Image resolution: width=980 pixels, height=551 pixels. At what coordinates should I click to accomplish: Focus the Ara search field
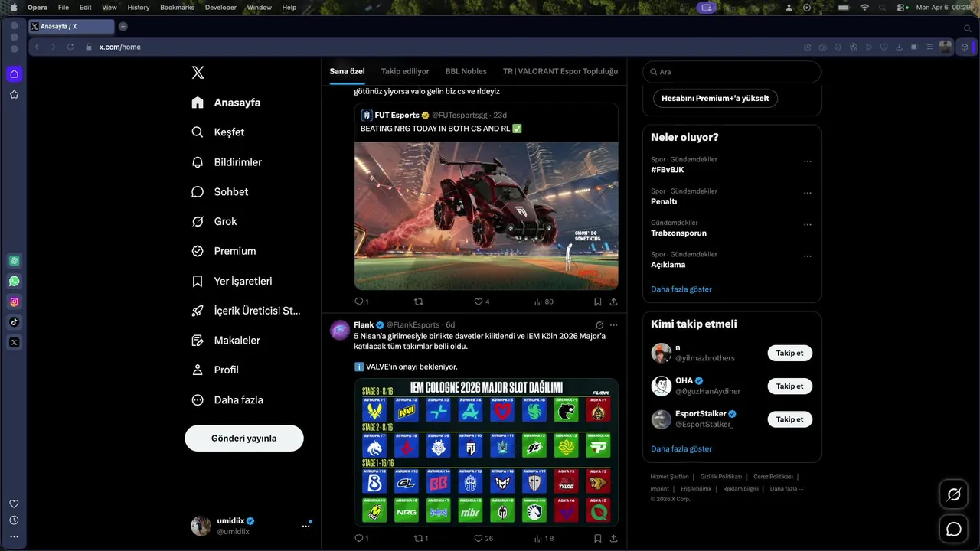[x=731, y=72]
